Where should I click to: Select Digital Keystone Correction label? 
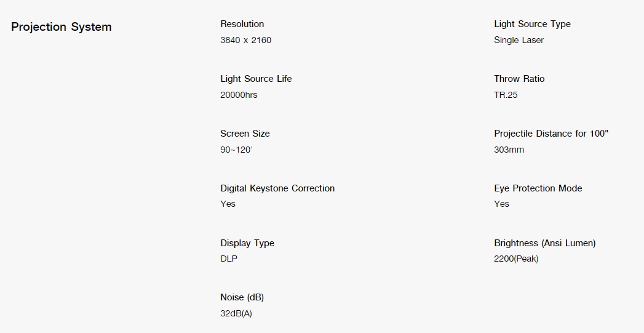point(277,188)
